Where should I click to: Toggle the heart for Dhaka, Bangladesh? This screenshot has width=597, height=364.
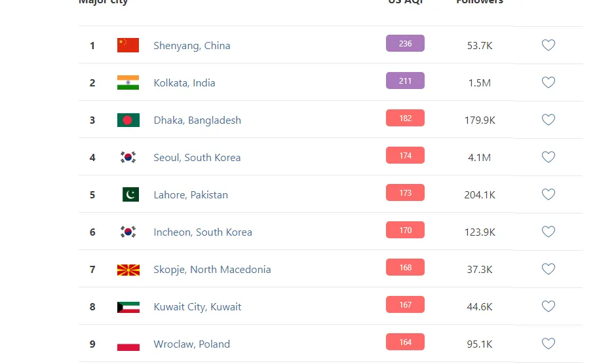tap(549, 119)
